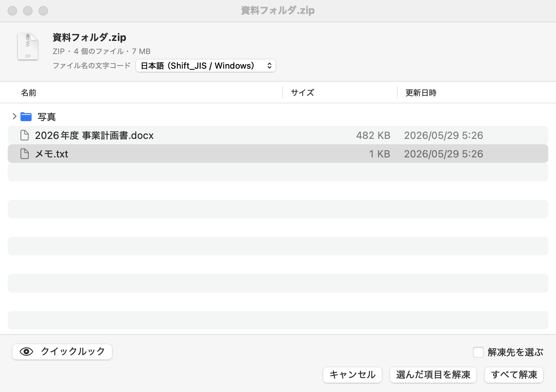
Task: Click the キャンセル button
Action: coord(353,375)
